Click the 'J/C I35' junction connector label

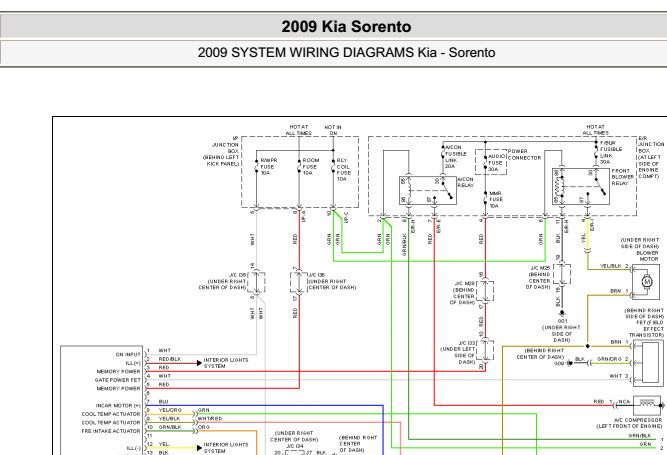coord(239,275)
